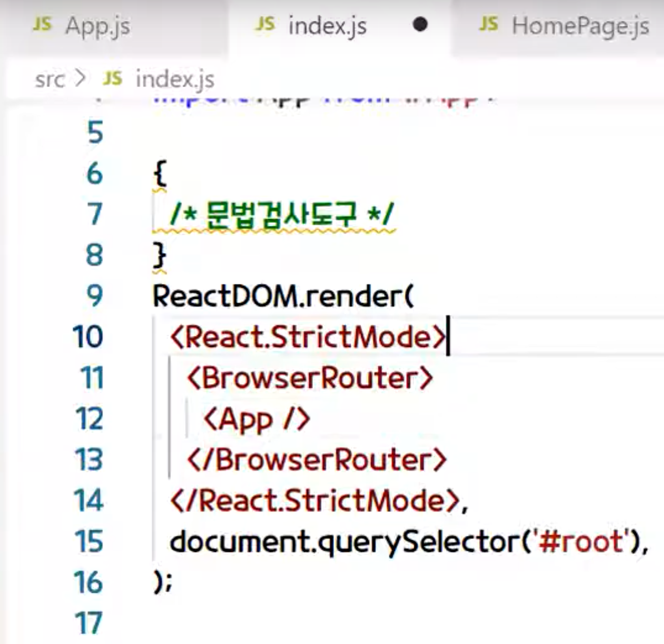Click line number 14 in gutter
This screenshot has width=664, height=644.
pyautogui.click(x=89, y=501)
